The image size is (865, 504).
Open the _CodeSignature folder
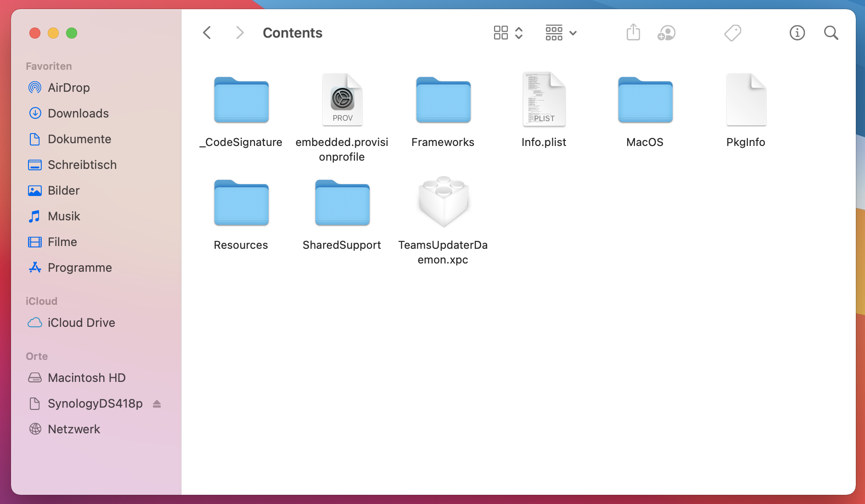pyautogui.click(x=241, y=100)
